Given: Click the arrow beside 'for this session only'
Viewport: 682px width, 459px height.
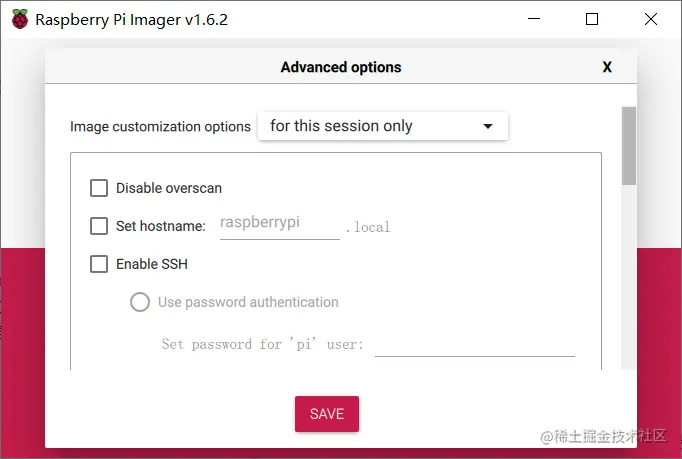Looking at the screenshot, I should pos(488,127).
